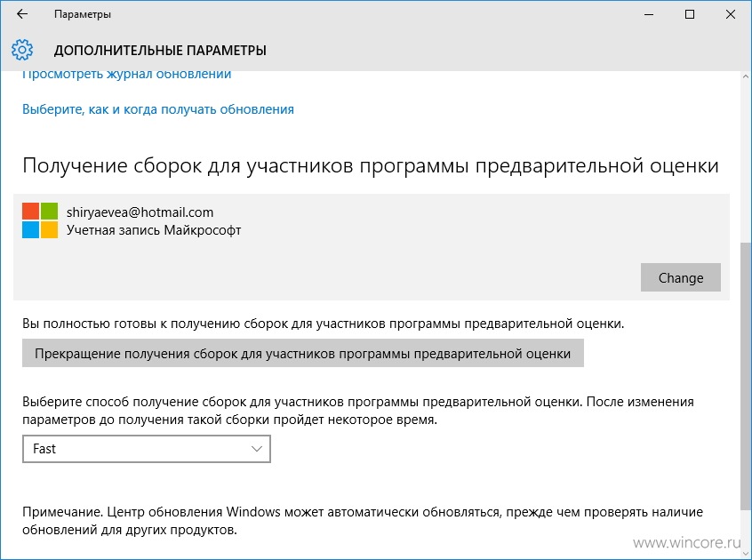Go back using the back arrow
Image resolution: width=752 pixels, height=560 pixels.
pyautogui.click(x=22, y=14)
